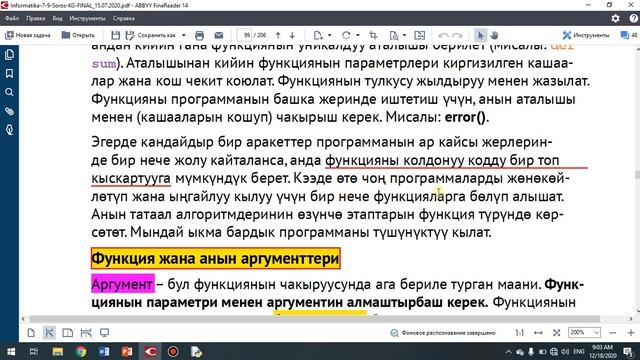Click the Redo arrow

(457, 35)
